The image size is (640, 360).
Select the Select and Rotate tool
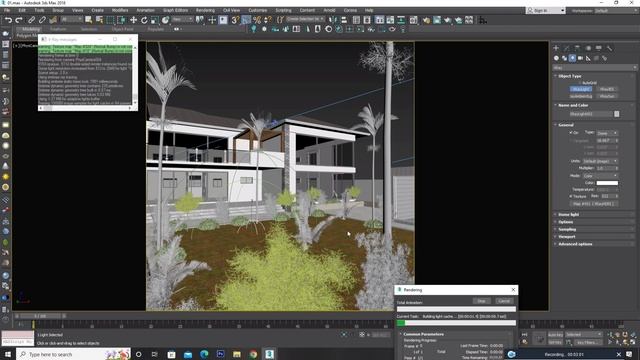click(x=144, y=20)
